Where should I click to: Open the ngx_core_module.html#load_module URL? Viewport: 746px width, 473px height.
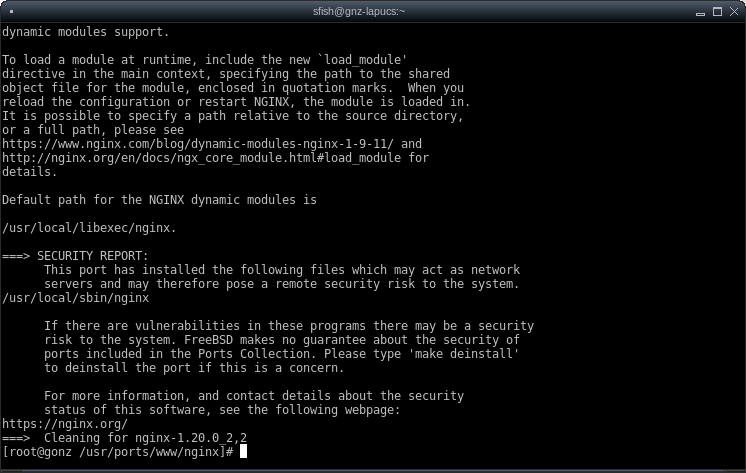[x=202, y=158]
